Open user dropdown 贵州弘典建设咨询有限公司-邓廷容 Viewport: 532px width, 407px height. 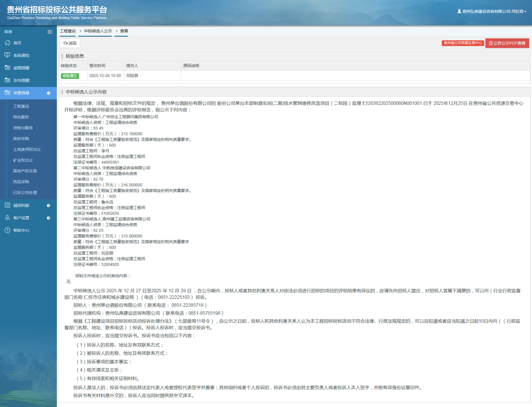(492, 12)
